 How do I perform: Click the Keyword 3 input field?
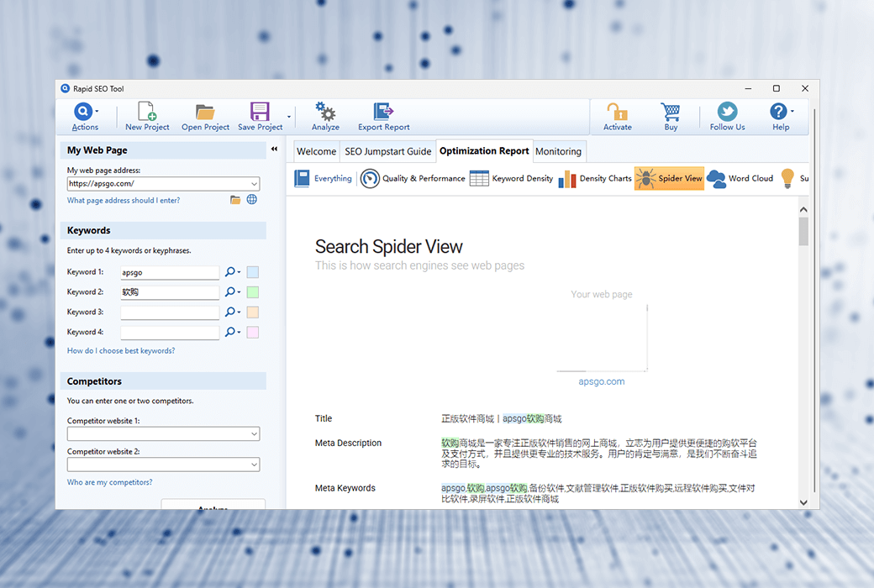point(170,312)
